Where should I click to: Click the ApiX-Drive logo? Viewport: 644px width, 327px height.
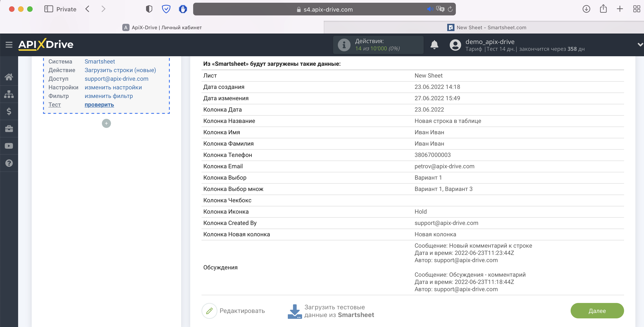(x=46, y=45)
